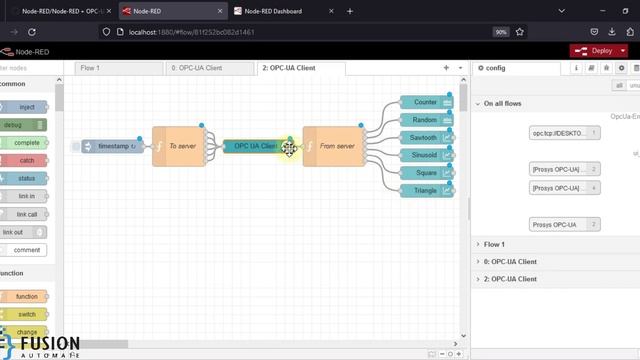Open the flow tab list dropdown

click(460, 68)
